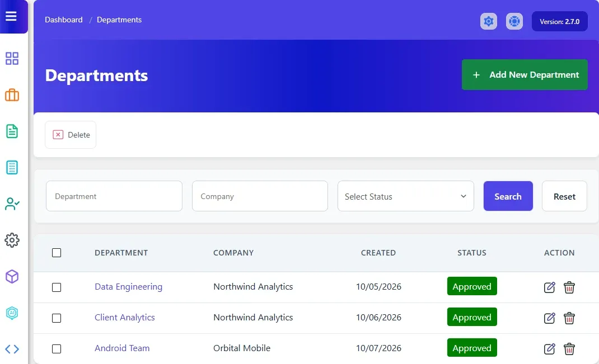Click the Version 2.7.0 badge
The width and height of the screenshot is (599, 364).
[560, 21]
